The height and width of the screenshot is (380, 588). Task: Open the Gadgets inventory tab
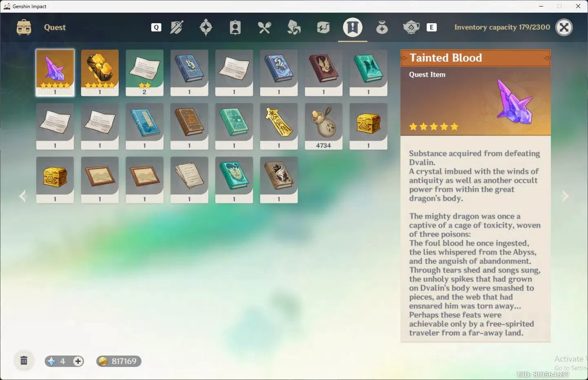pos(323,27)
